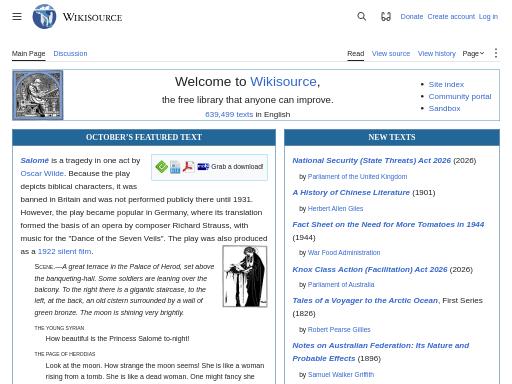The width and height of the screenshot is (512, 384).
Task: Download Salomé as EPUB (green icon)
Action: (162, 167)
